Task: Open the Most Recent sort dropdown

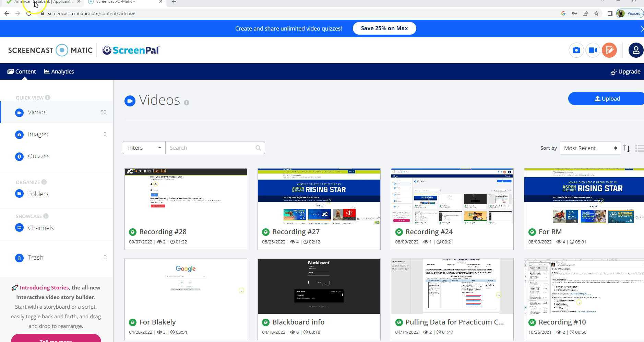Action: click(590, 148)
